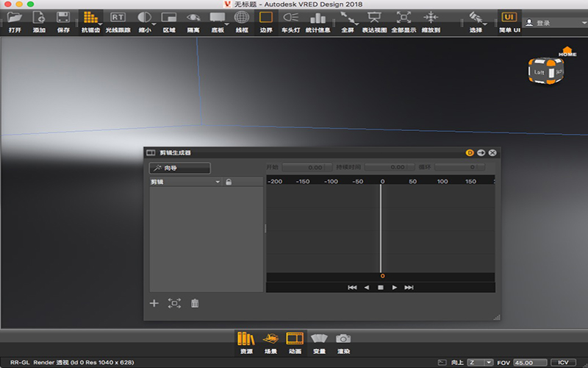
Task: Open the 向上 Z axis dropdown
Action: (x=480, y=362)
